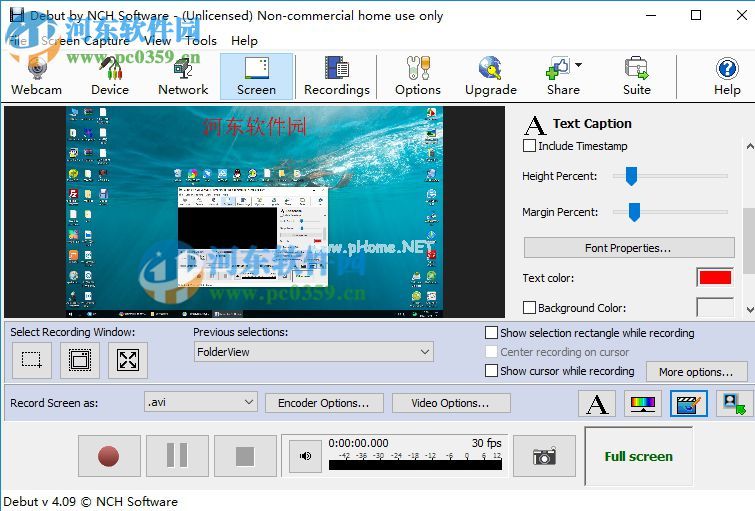The width and height of the screenshot is (755, 511).
Task: Click scroll down arrow in caption panel
Action: (749, 310)
